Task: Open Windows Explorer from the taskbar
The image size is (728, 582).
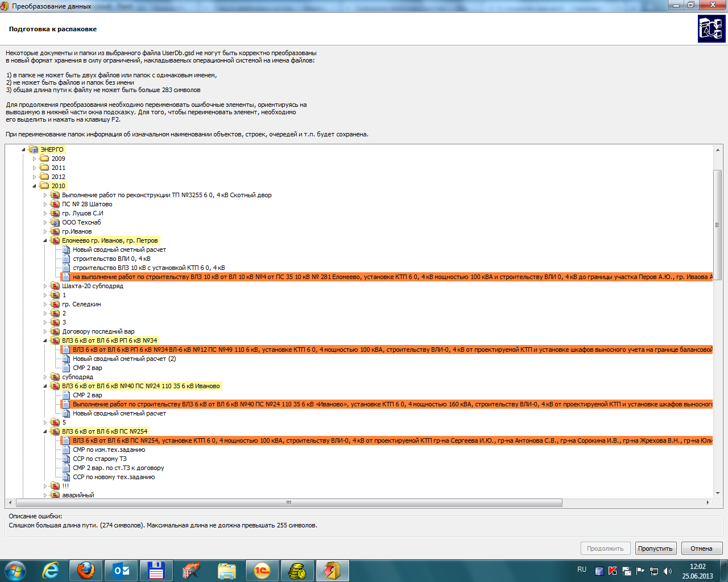Action: [x=227, y=571]
